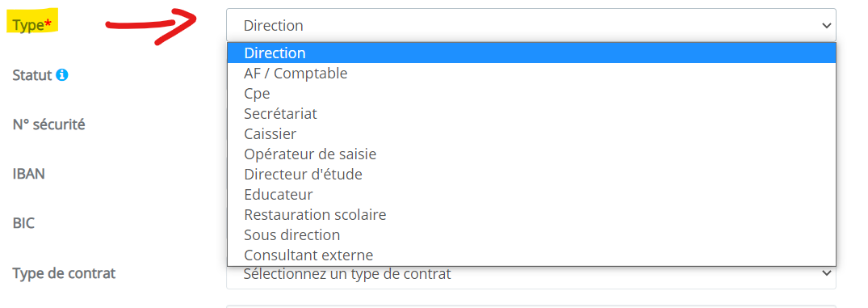Click the IBAN label
The width and height of the screenshot is (868, 308).
point(29,174)
